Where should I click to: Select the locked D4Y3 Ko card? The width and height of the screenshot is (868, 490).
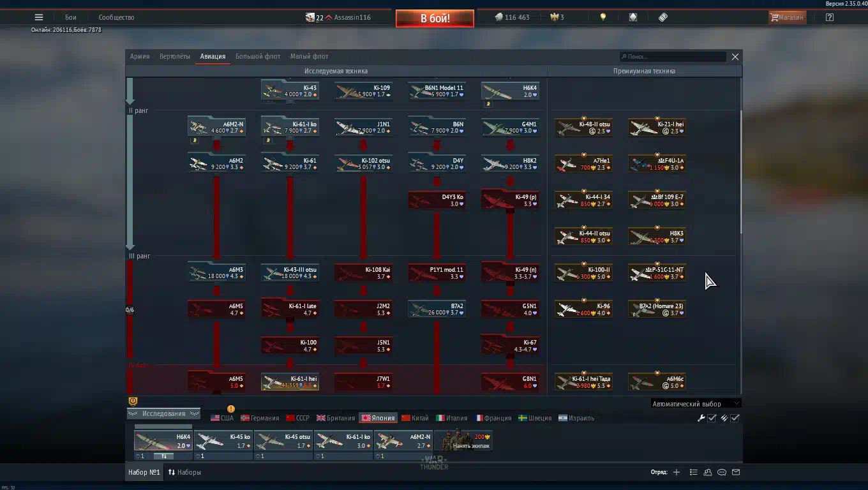[437, 200]
